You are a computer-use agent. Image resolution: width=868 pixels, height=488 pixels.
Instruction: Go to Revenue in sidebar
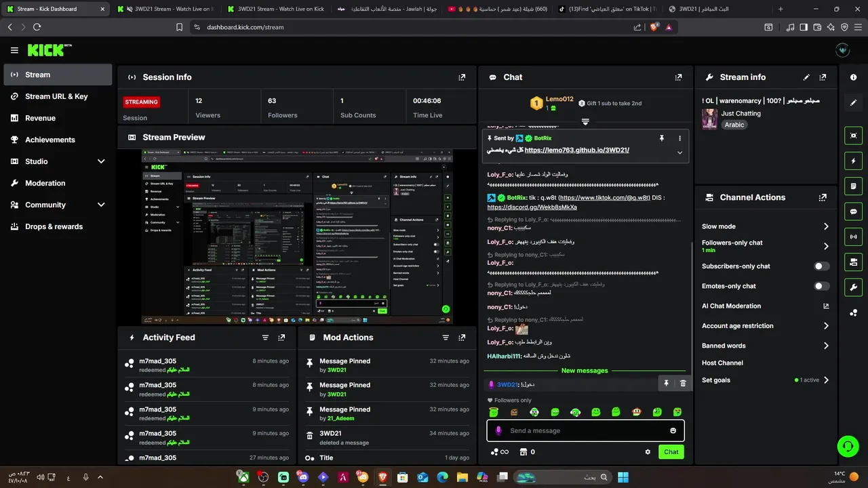(x=58, y=118)
